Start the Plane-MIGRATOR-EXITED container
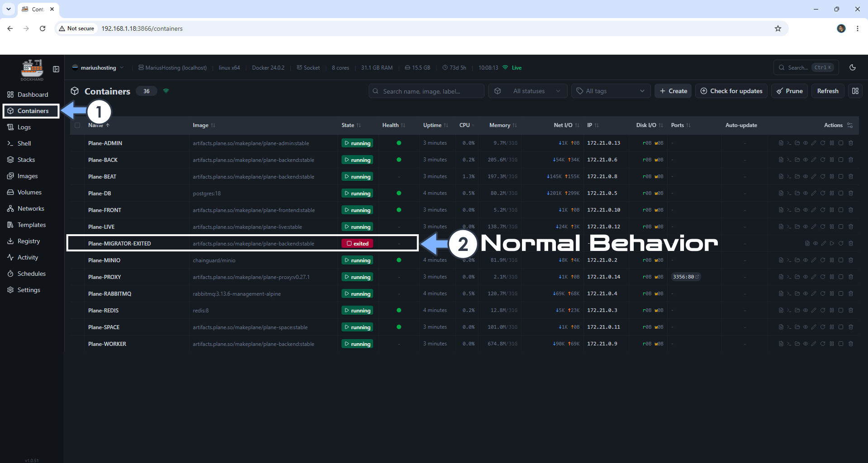The image size is (868, 463). 832,243
